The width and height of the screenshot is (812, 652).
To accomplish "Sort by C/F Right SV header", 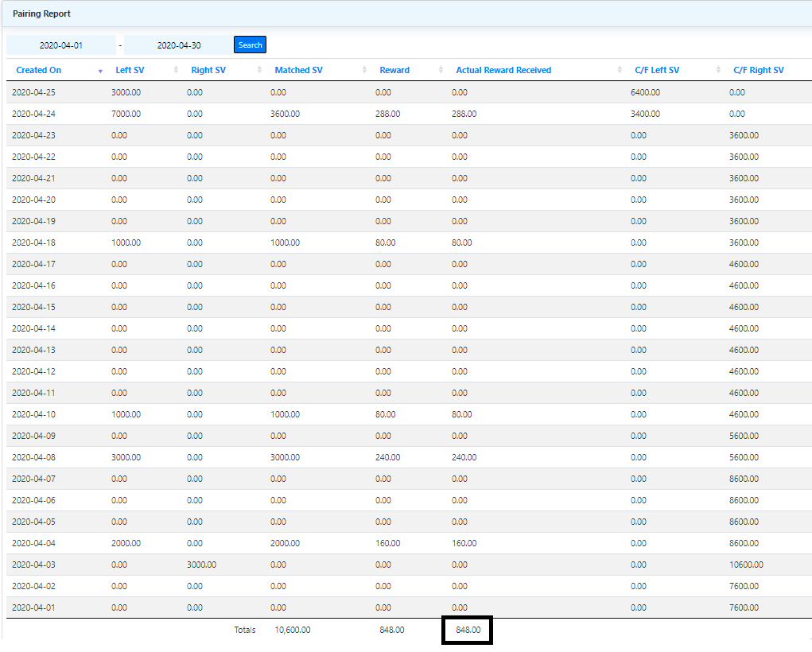I will tap(759, 70).
